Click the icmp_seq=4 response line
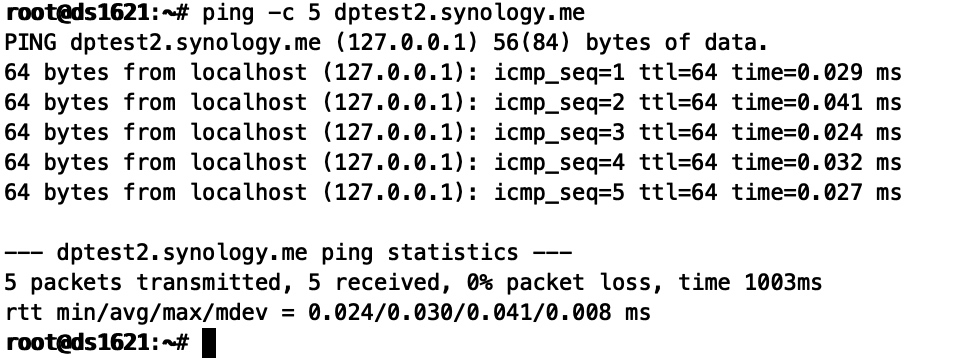The height and width of the screenshot is (362, 970). point(453,162)
